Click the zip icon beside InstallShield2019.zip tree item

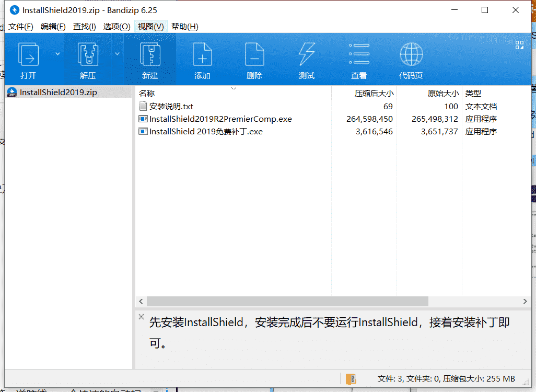(12, 93)
